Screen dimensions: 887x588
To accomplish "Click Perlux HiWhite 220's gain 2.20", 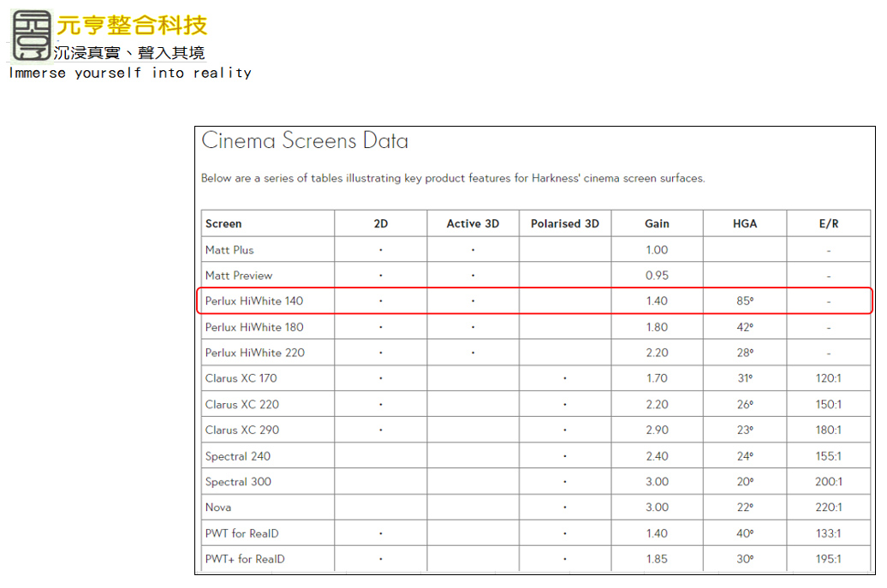I will pos(657,353).
